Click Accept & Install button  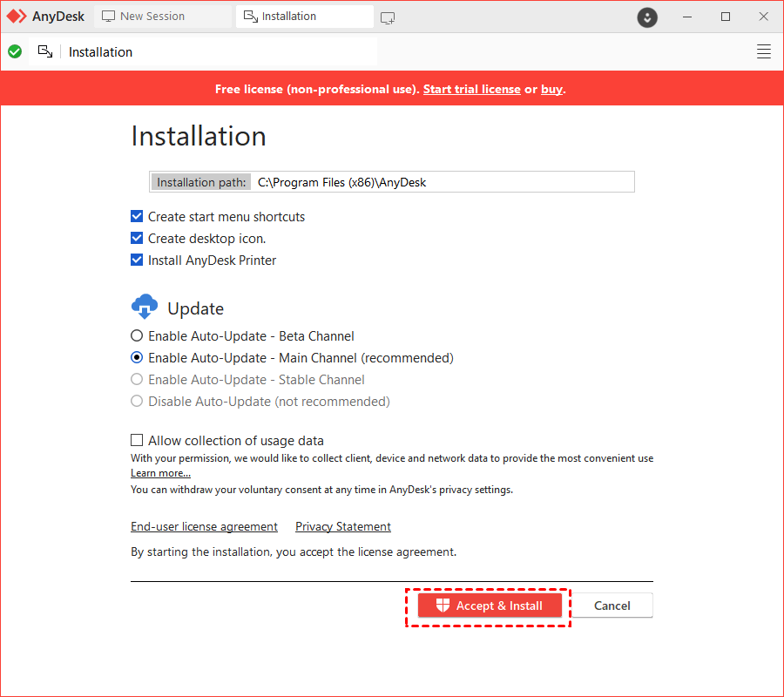coord(490,606)
